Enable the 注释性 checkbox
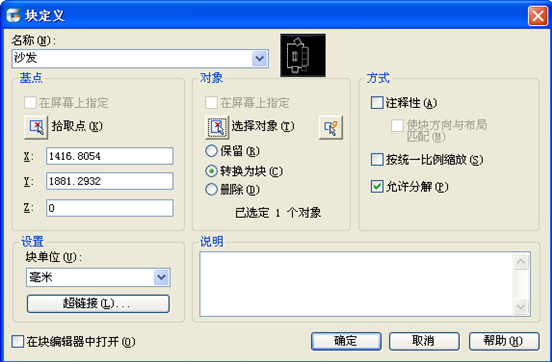 click(377, 103)
